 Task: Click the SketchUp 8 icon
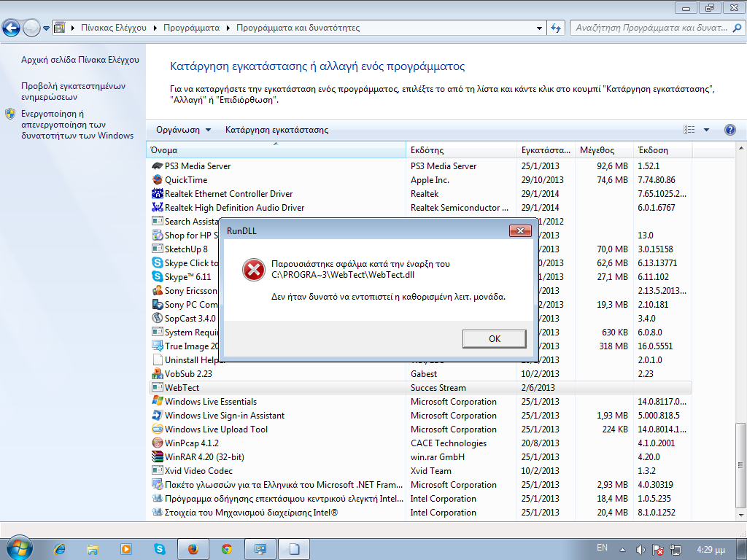(158, 249)
